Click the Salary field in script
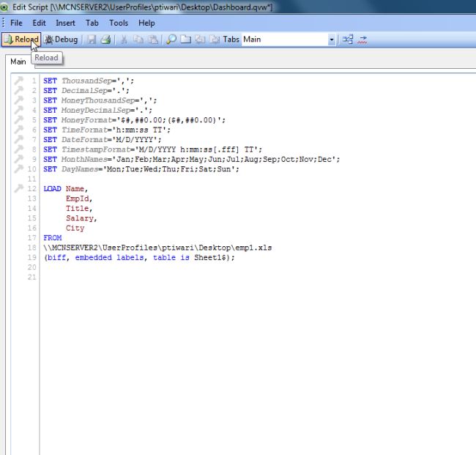The image size is (476, 455). 80,218
